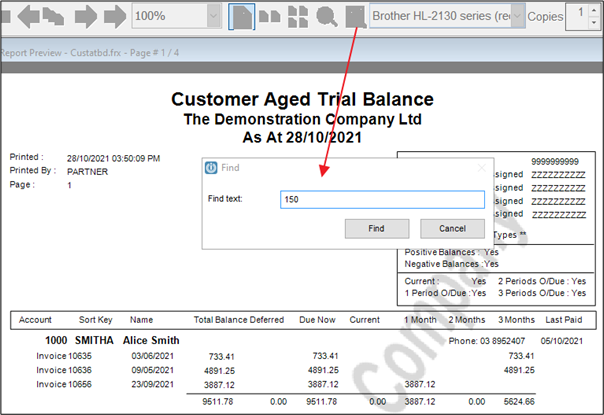Click 'Negative Balances :Yes' text
The height and width of the screenshot is (415, 604).
click(451, 264)
